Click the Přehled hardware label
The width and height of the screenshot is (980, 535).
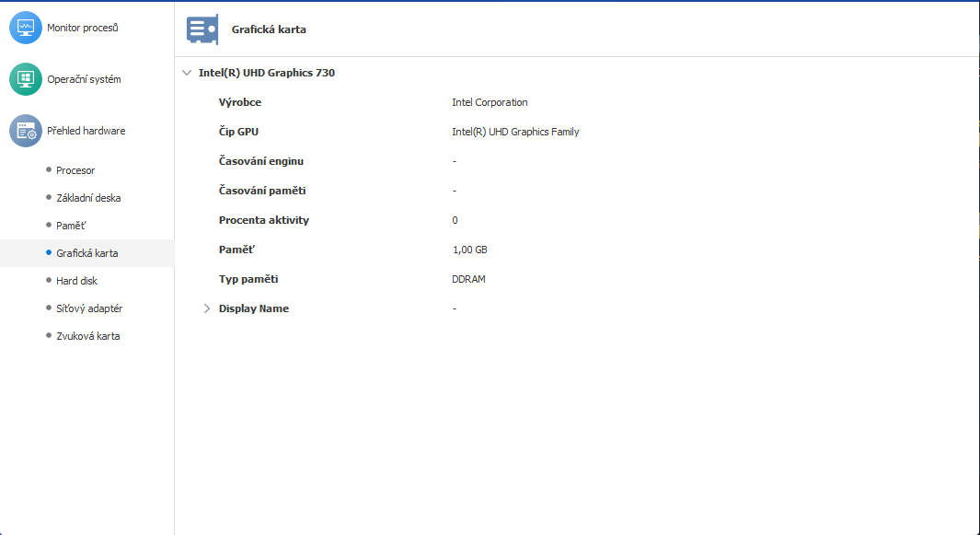coord(86,131)
